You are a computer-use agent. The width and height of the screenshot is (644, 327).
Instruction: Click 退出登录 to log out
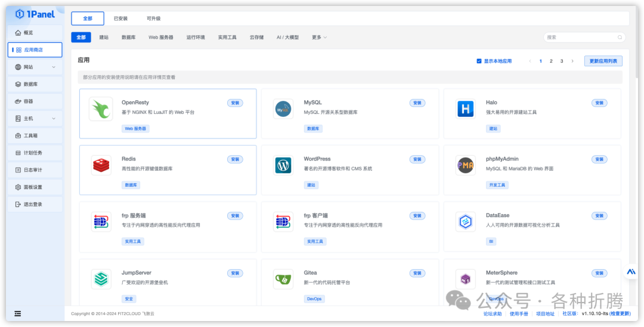pyautogui.click(x=35, y=204)
